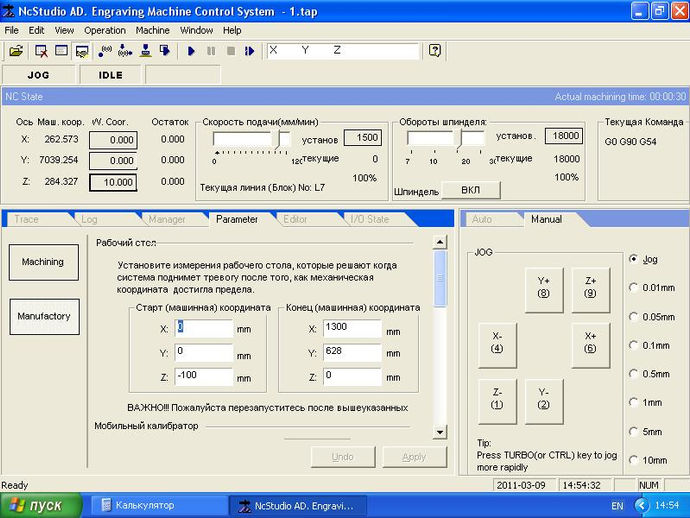The width and height of the screenshot is (690, 518).
Task: Open the View menu
Action: pos(64,30)
